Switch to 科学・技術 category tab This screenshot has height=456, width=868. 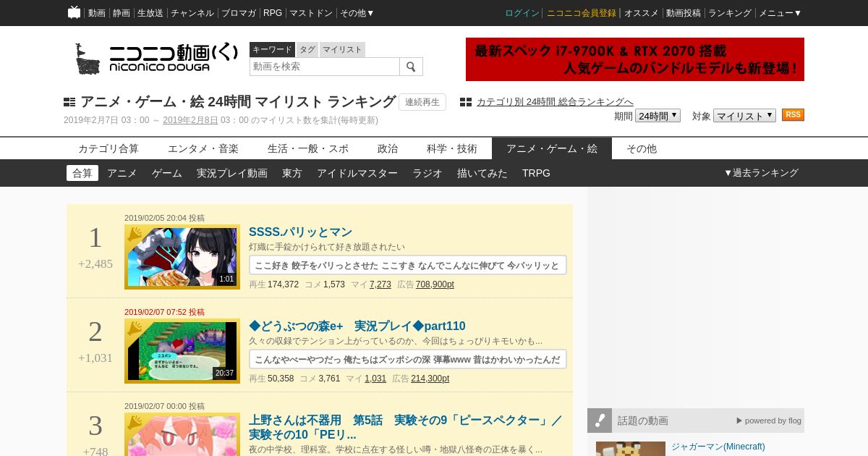pos(452,148)
